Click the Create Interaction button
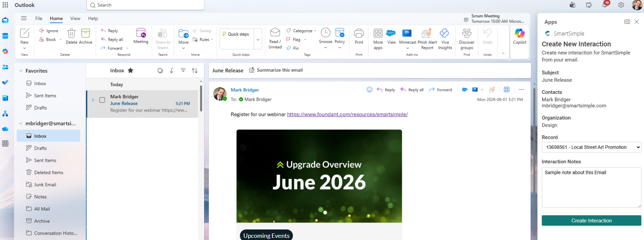 (x=591, y=221)
